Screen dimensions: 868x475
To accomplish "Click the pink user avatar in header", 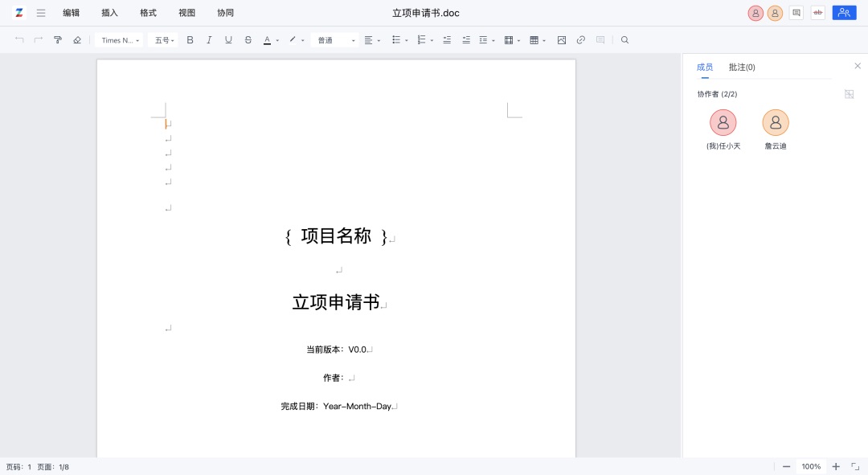I will click(x=755, y=13).
